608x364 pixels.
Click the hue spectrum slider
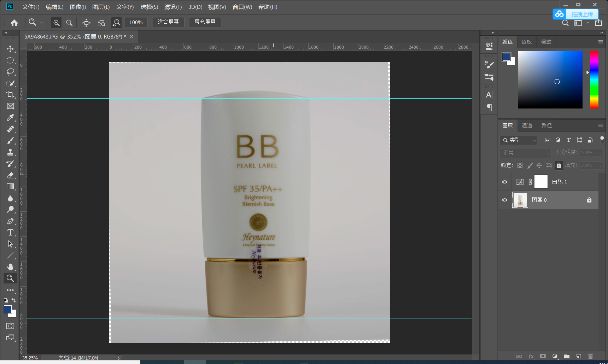point(594,80)
